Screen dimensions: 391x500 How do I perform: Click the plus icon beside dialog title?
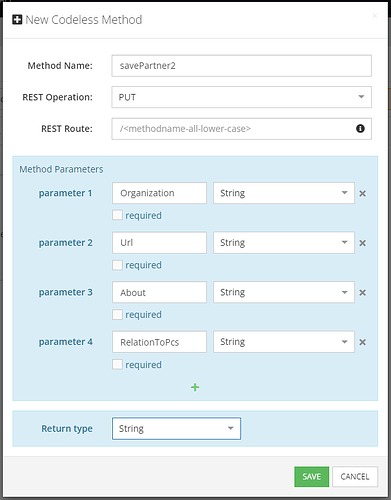pyautogui.click(x=17, y=20)
